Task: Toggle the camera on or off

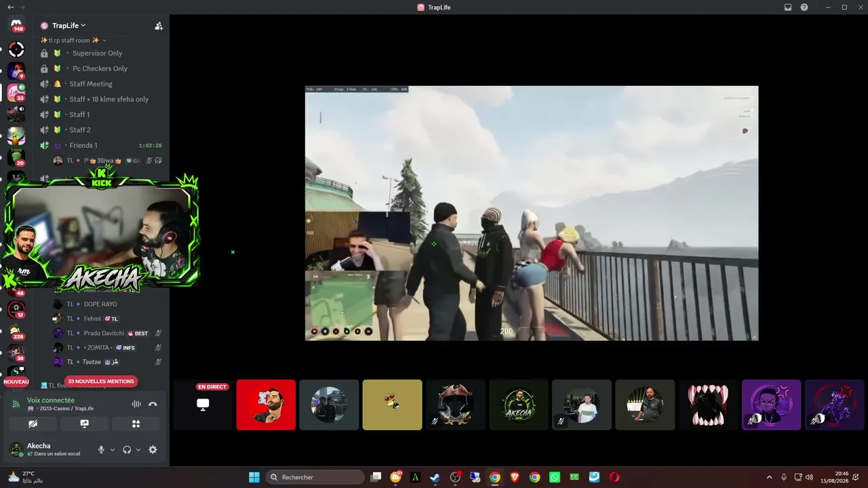Action: click(x=33, y=424)
